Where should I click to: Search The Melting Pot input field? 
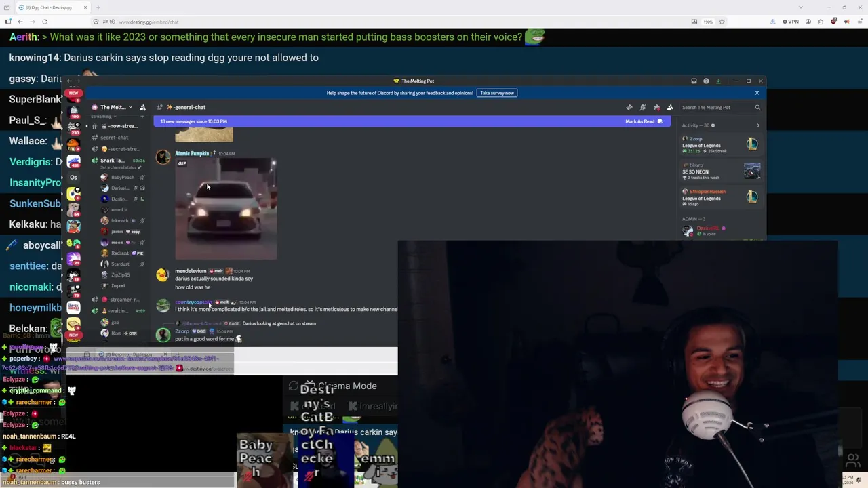[x=720, y=107]
